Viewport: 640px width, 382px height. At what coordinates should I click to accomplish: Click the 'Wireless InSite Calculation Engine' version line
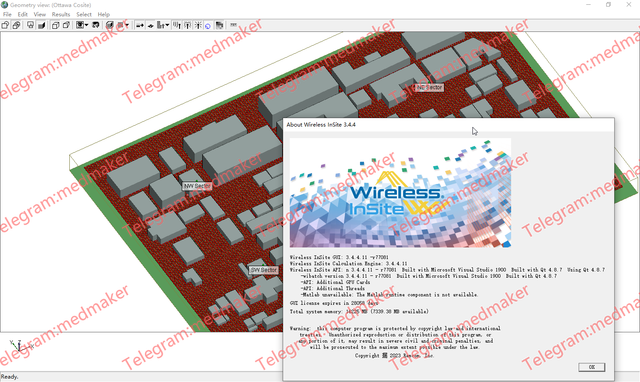click(x=349, y=264)
